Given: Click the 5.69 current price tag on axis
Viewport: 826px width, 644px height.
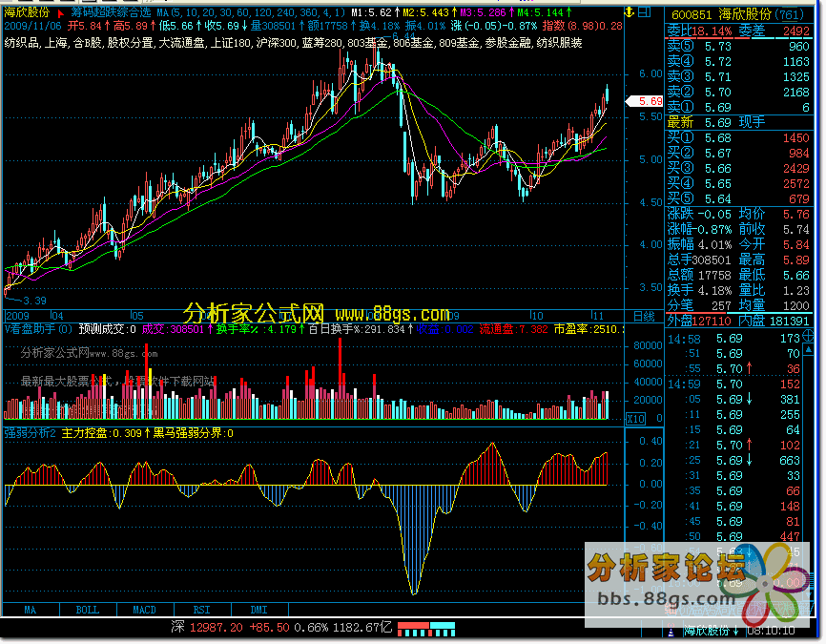Looking at the screenshot, I should click(644, 101).
